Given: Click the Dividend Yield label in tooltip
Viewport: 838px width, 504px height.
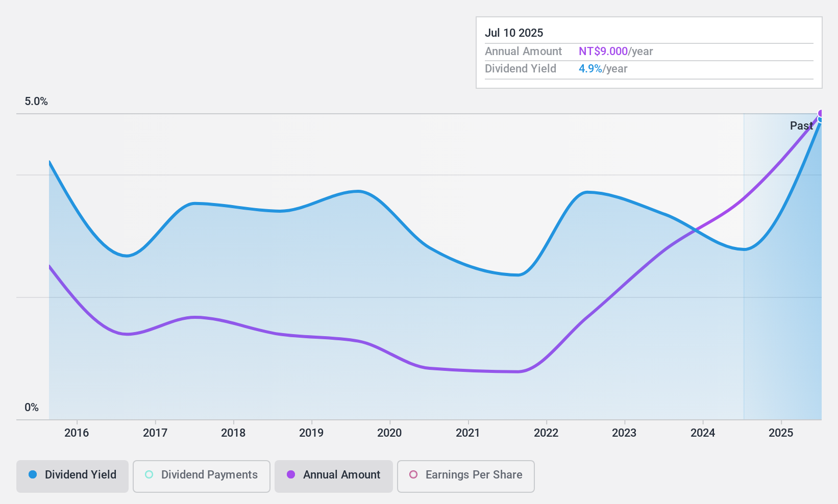Looking at the screenshot, I should [x=521, y=69].
